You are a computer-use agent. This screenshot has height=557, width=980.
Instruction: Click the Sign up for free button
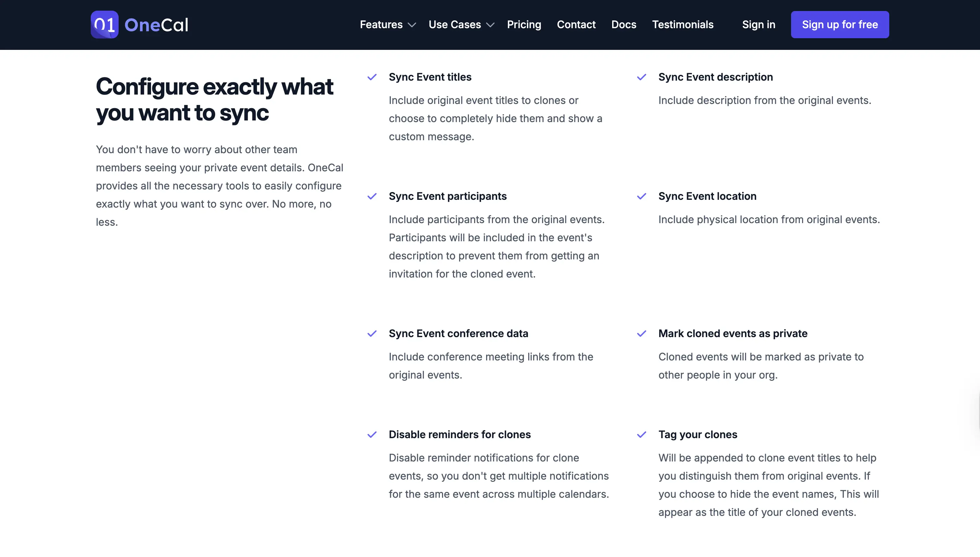(x=840, y=25)
